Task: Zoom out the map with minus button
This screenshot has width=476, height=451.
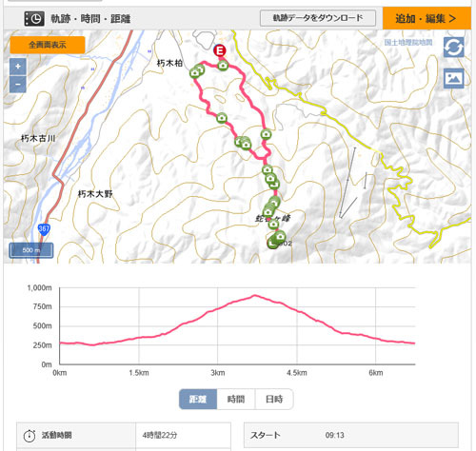Action: coord(18,85)
